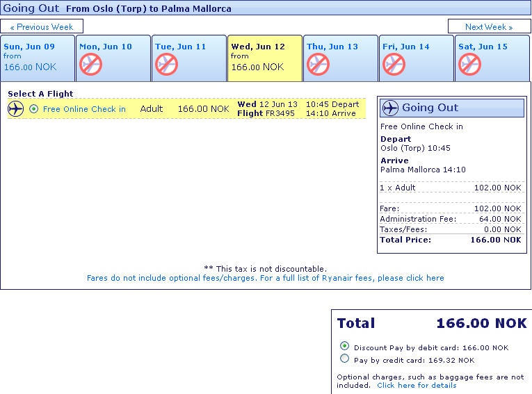The height and width of the screenshot is (394, 532).
Task: Click the airplane icon in Going Out summary header
Action: coord(390,108)
